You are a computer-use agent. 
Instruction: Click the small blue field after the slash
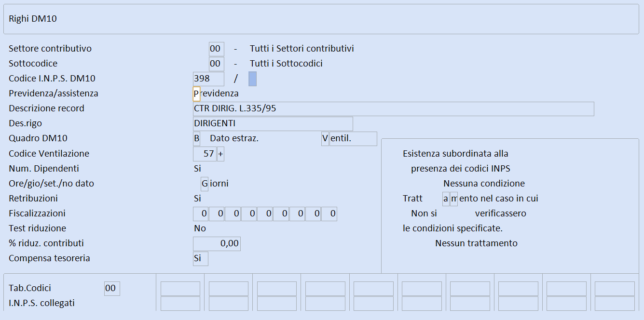click(252, 79)
